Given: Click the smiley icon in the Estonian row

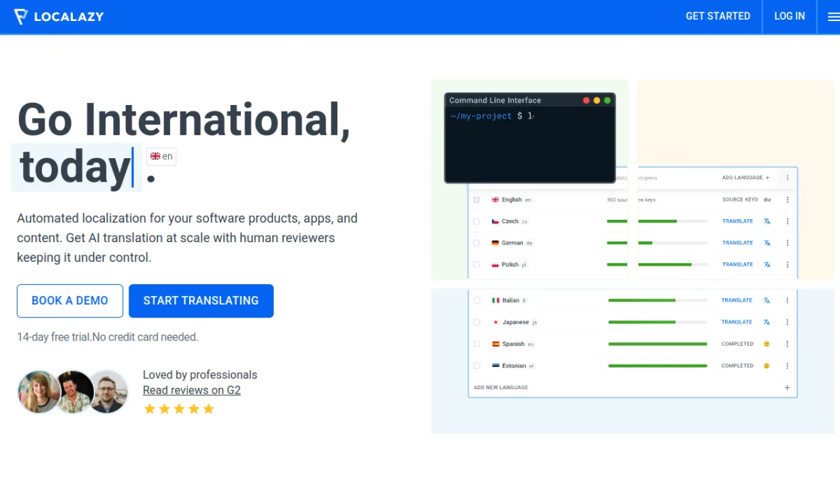Looking at the screenshot, I should (x=766, y=366).
